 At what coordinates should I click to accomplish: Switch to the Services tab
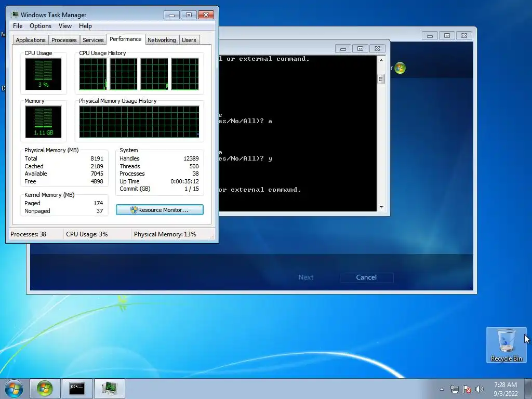(93, 40)
